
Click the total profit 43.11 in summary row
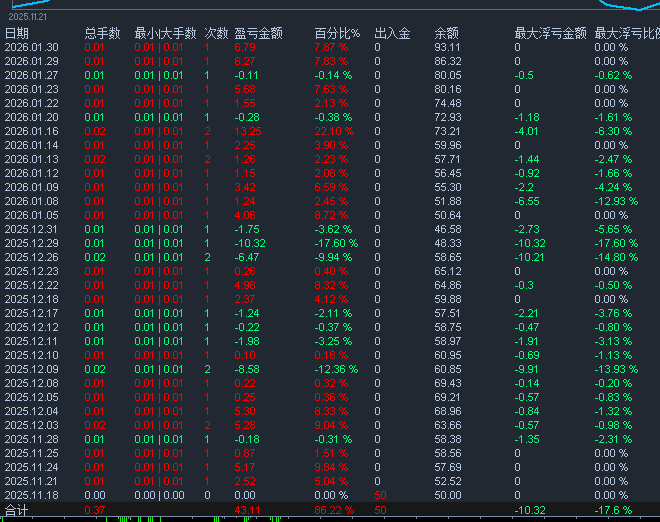click(247, 510)
